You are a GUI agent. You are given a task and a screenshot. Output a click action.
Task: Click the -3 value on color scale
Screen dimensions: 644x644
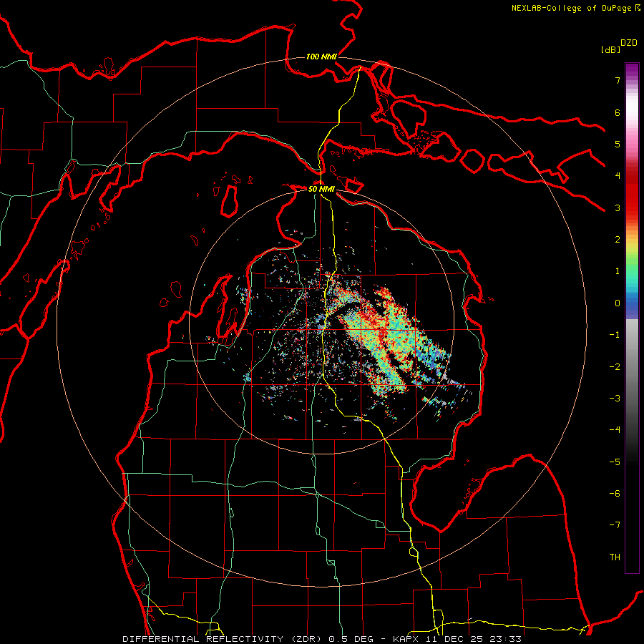click(615, 399)
